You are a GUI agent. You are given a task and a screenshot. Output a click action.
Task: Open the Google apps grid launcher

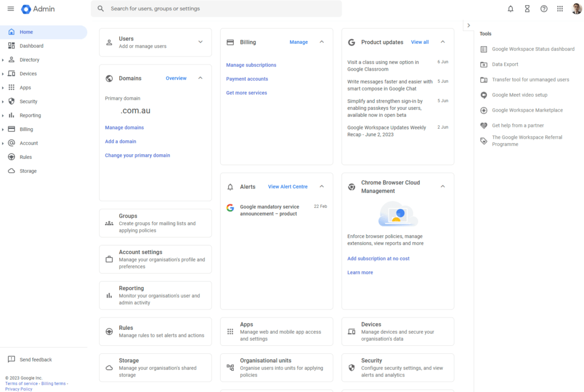pos(560,9)
